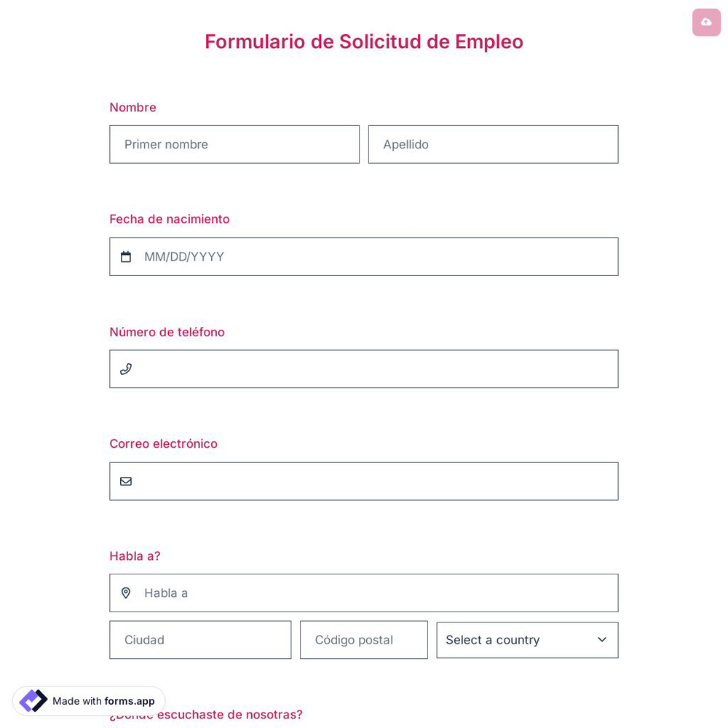This screenshot has height=728, width=728.
Task: Click the Ciudad input field
Action: coord(200,640)
